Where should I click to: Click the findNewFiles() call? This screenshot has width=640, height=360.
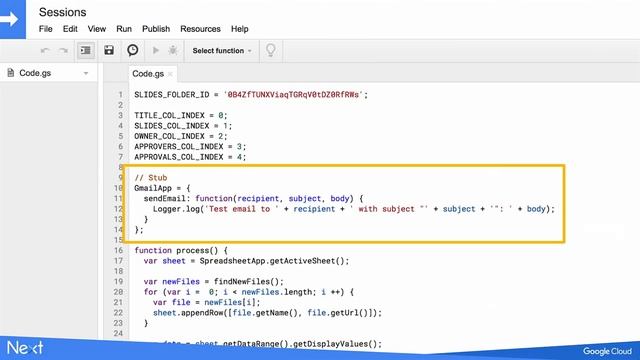248,282
